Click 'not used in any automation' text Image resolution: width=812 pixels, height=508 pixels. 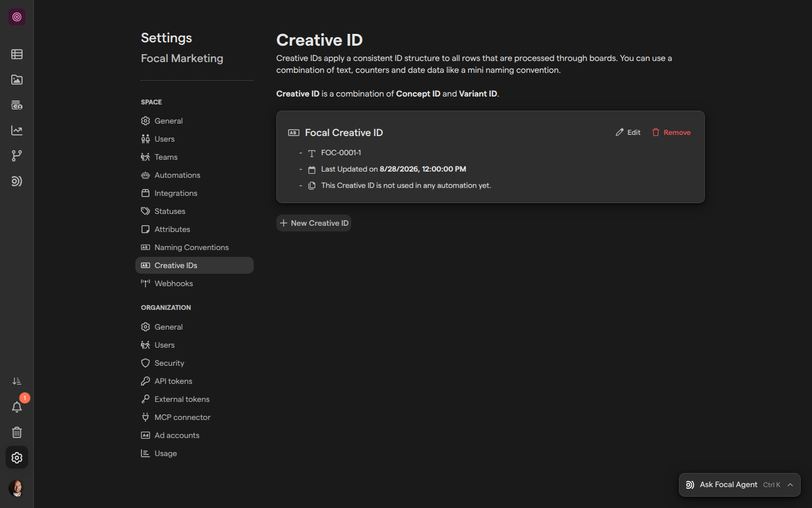tap(406, 185)
